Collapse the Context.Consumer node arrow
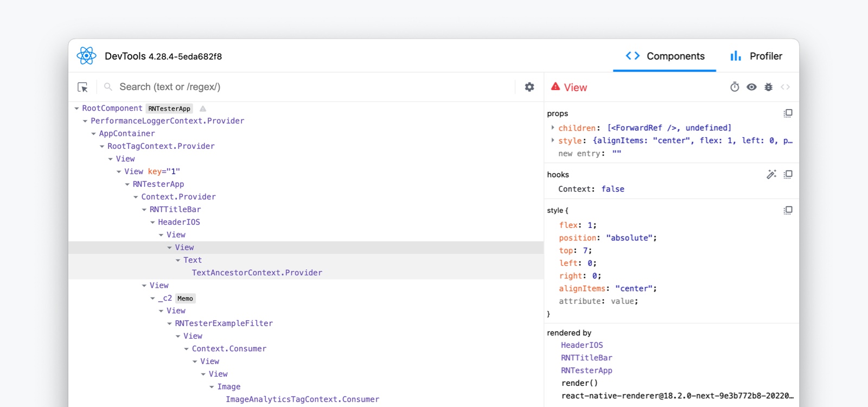The width and height of the screenshot is (868, 407). [x=187, y=349]
